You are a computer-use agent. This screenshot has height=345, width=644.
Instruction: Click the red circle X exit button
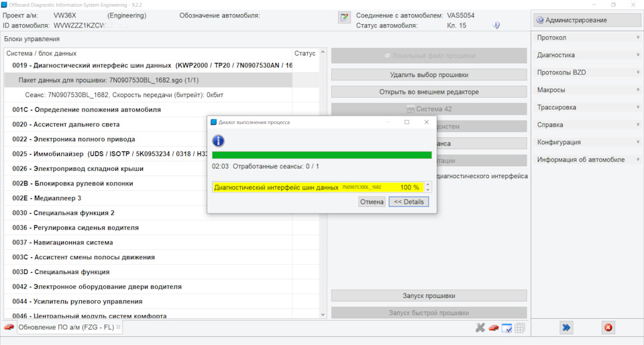pos(608,328)
